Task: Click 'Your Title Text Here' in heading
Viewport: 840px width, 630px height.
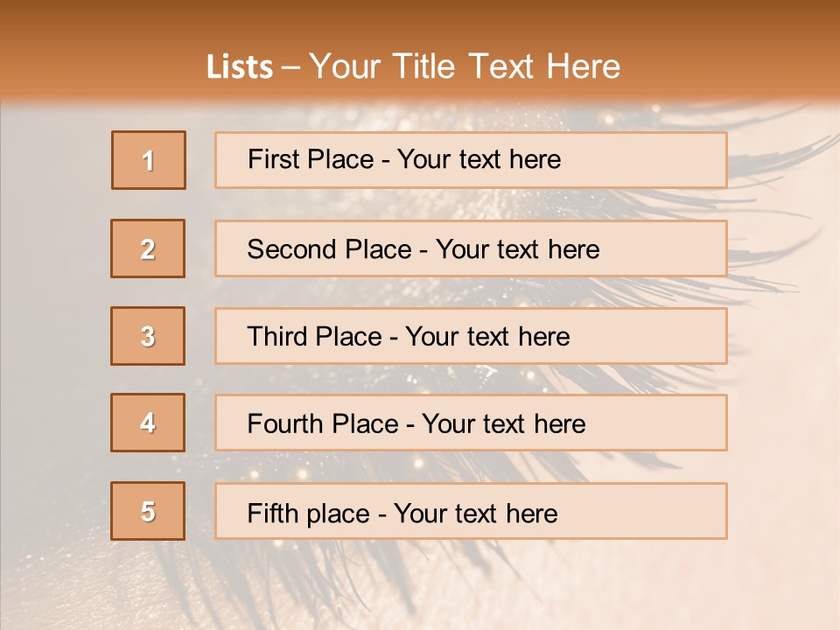Action: 465,66
